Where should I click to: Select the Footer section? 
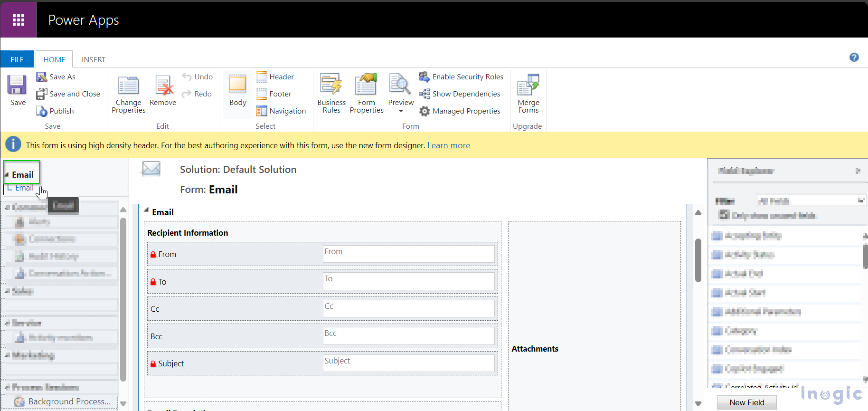click(x=274, y=94)
